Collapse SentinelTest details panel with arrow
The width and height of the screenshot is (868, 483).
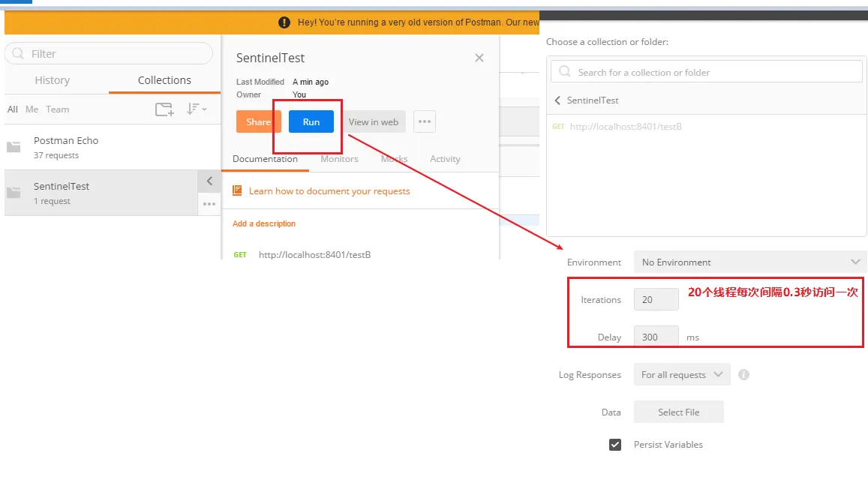209,181
